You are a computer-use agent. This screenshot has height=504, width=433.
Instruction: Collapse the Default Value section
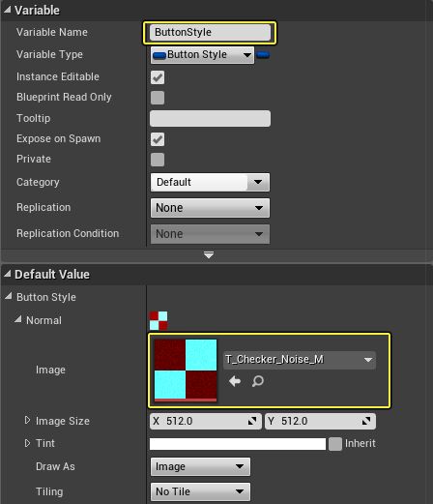click(x=8, y=274)
